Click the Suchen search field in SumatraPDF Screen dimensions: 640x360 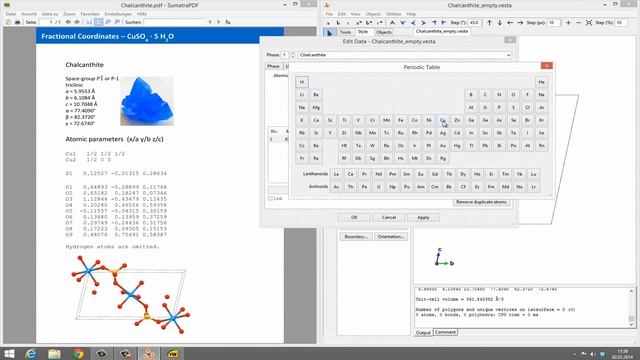(175, 22)
